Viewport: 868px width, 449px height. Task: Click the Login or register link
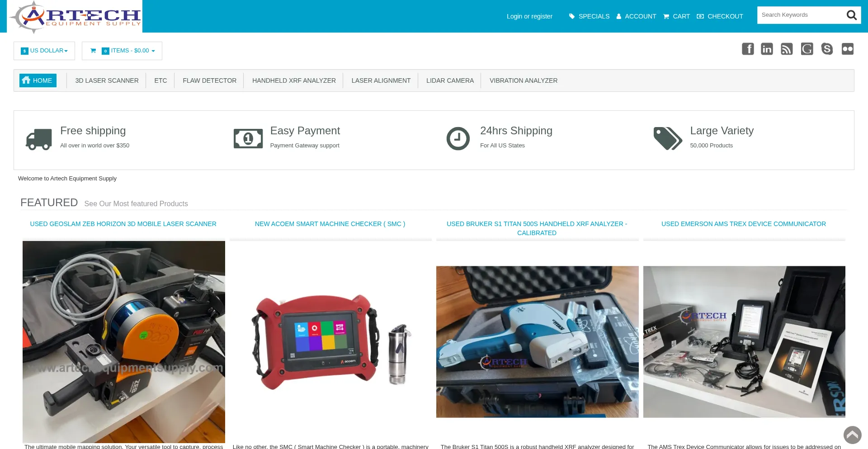coord(529,16)
